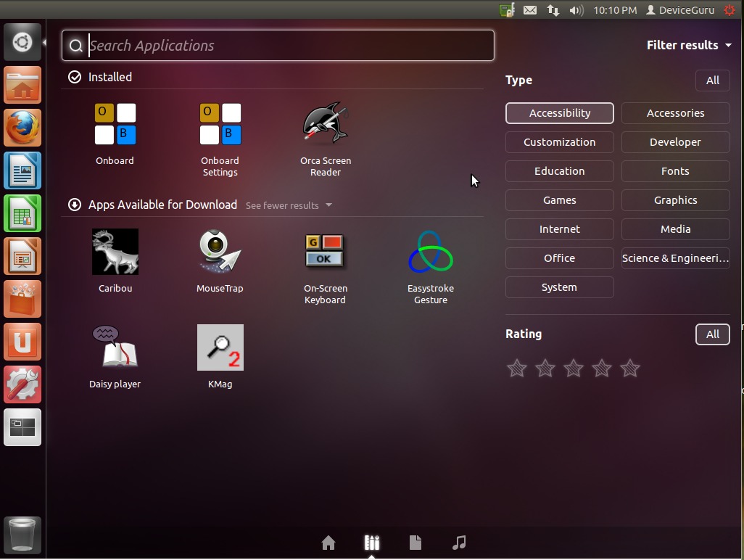
Task: Toggle the Accessories type filter
Action: pyautogui.click(x=676, y=113)
